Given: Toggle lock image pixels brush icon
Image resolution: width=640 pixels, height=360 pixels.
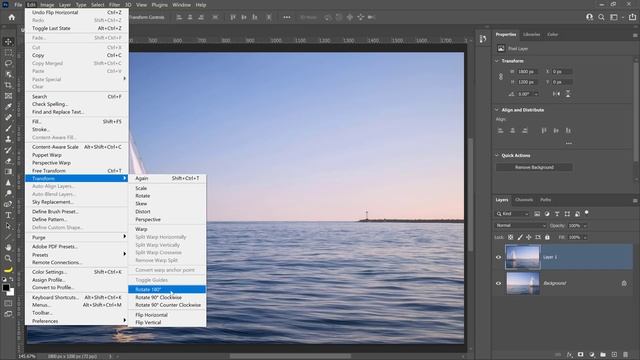Looking at the screenshot, I should click(520, 237).
